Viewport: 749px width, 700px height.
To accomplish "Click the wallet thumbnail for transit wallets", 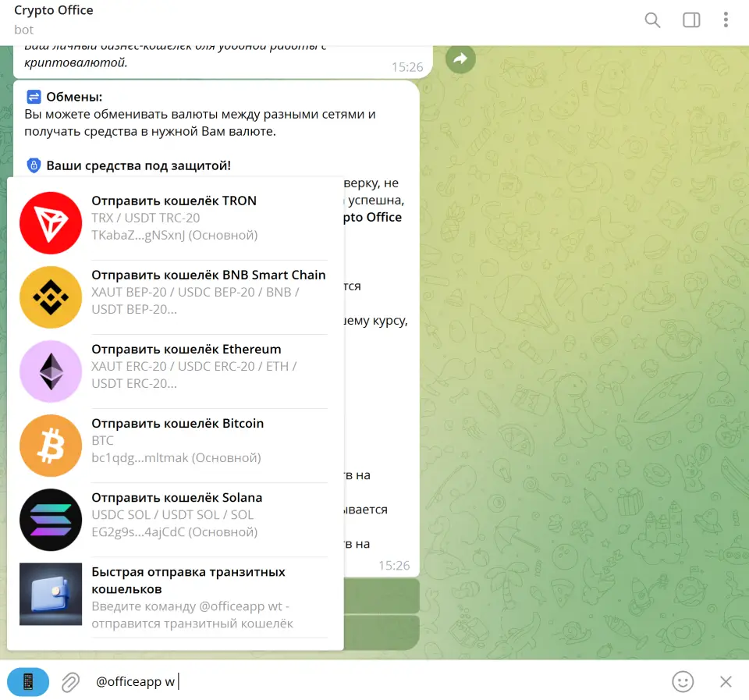I will [x=51, y=594].
